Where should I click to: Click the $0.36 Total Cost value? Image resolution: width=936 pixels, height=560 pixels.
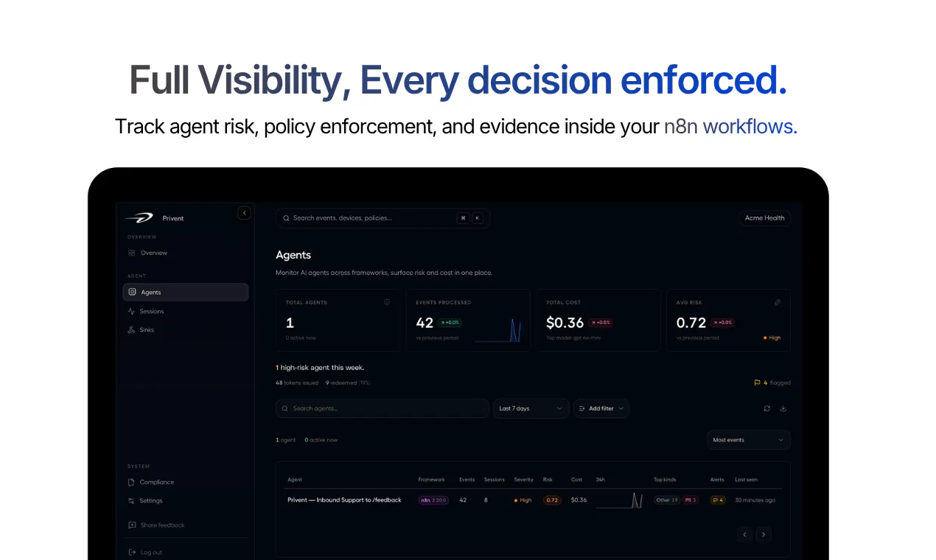[565, 323]
